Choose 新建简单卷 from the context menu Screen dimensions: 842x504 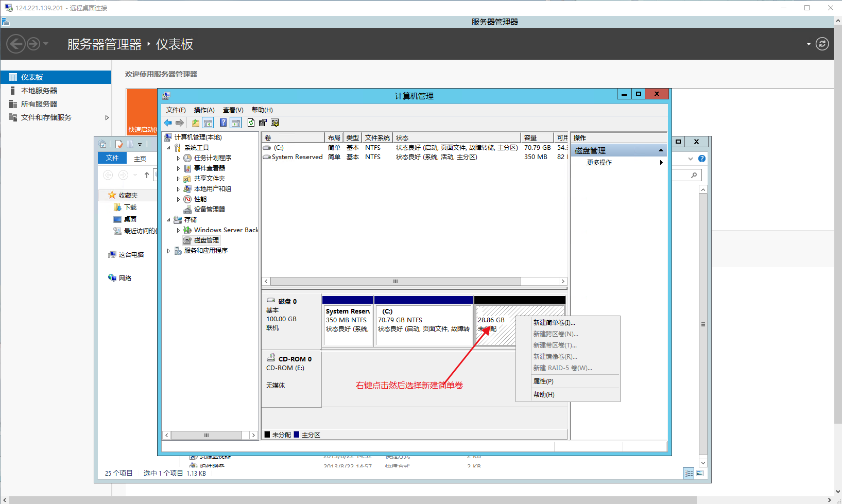(554, 323)
